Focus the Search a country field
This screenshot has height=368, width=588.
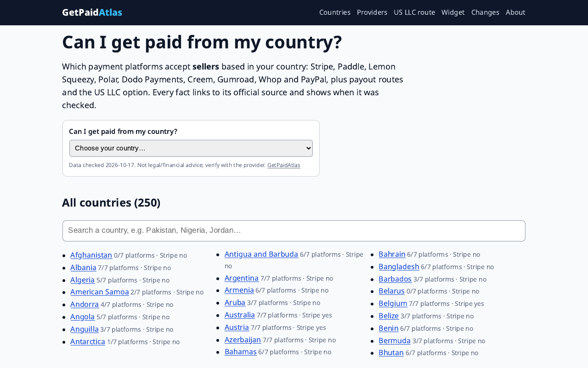pyautogui.click(x=294, y=231)
